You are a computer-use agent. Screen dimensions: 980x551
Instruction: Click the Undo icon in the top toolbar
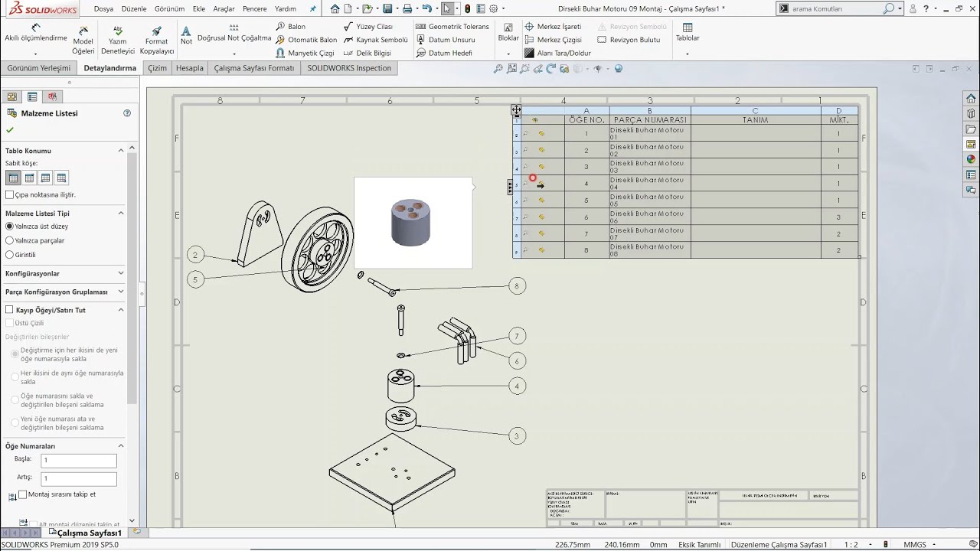pos(427,9)
